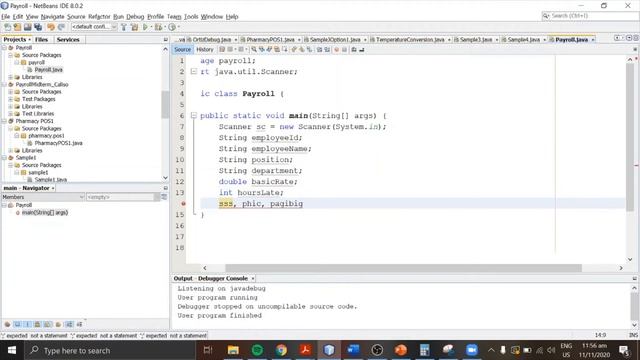Expand the PayrollMidterm Test Libraries node
The image size is (640, 360).
point(11,114)
